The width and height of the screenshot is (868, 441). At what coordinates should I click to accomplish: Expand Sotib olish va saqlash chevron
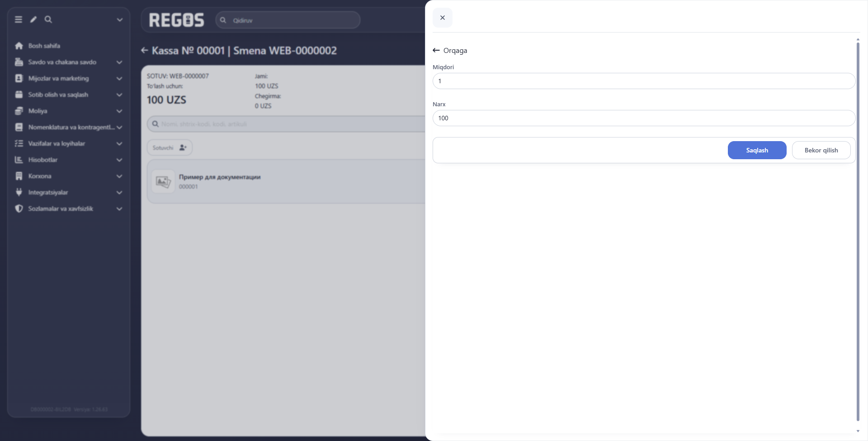[x=119, y=95]
